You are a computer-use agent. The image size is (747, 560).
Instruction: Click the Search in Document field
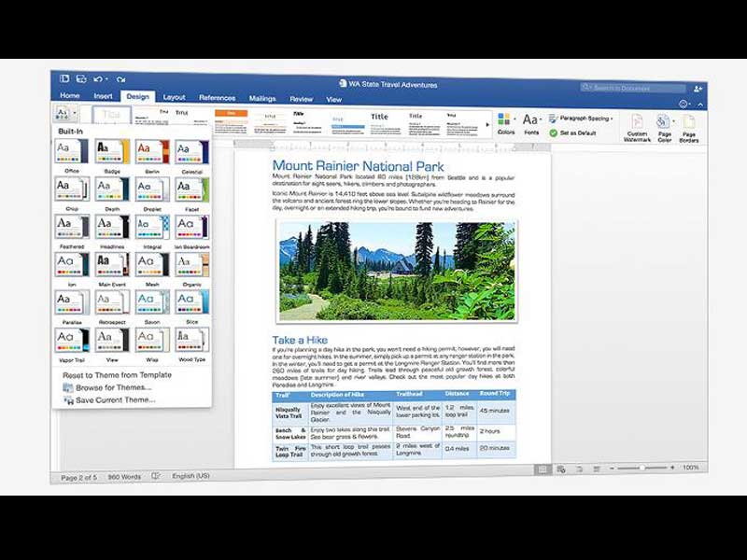[x=633, y=87]
